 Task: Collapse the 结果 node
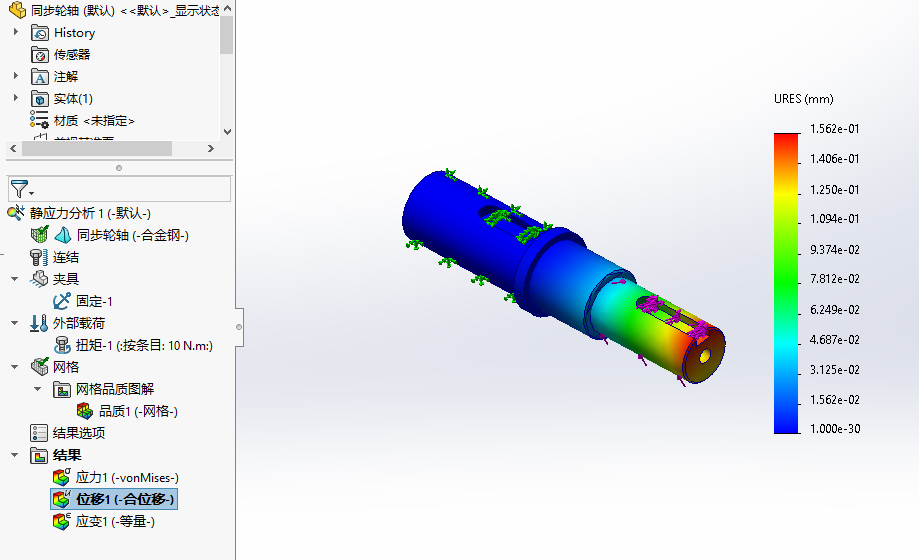[15, 454]
